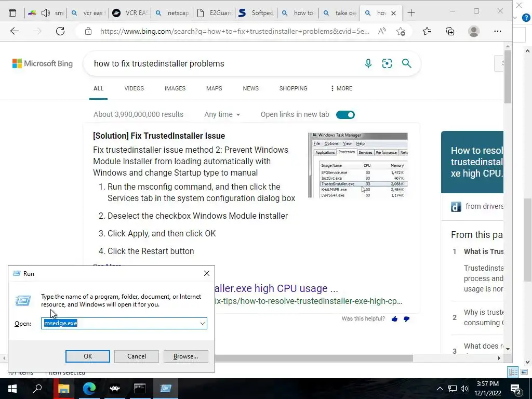
Task: Open the Edge tab actions menu icon
Action: point(12,13)
